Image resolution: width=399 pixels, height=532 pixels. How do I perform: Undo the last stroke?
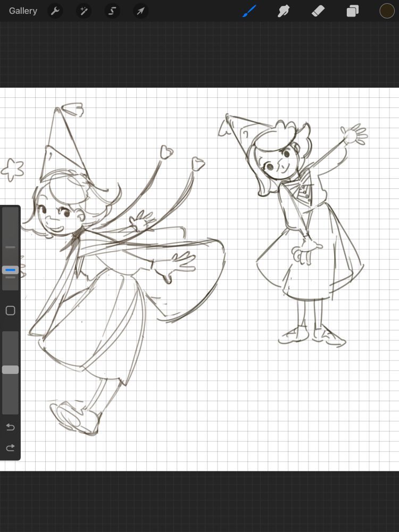point(11,427)
